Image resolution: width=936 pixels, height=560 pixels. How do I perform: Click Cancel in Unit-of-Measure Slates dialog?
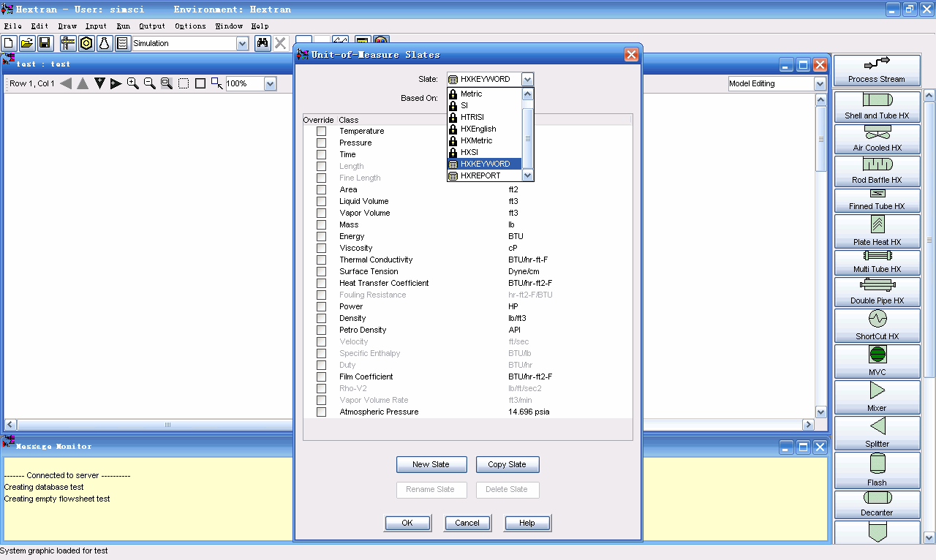coord(467,523)
